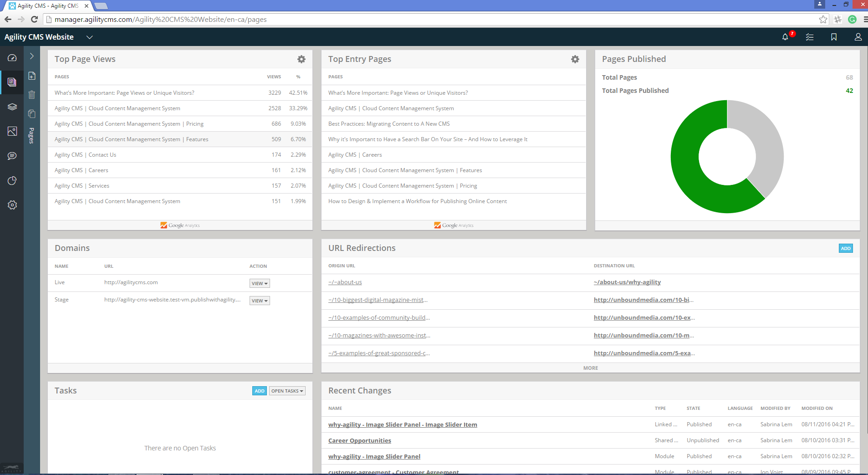868x475 pixels.
Task: Click the Total Pages Published value 42
Action: 849,91
